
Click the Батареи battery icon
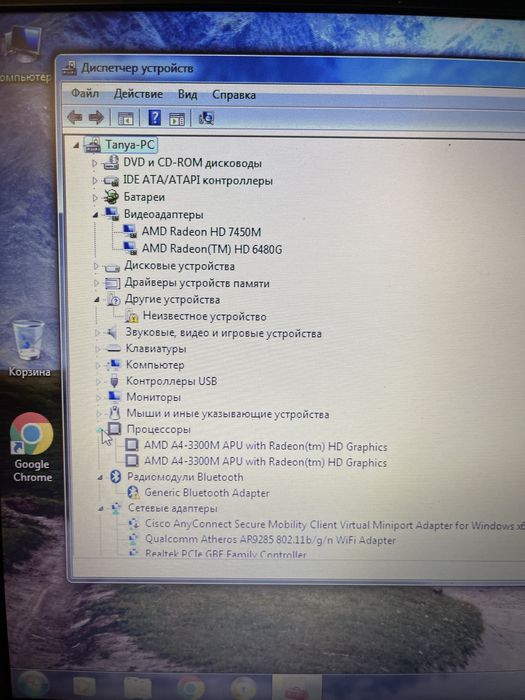click(x=111, y=197)
